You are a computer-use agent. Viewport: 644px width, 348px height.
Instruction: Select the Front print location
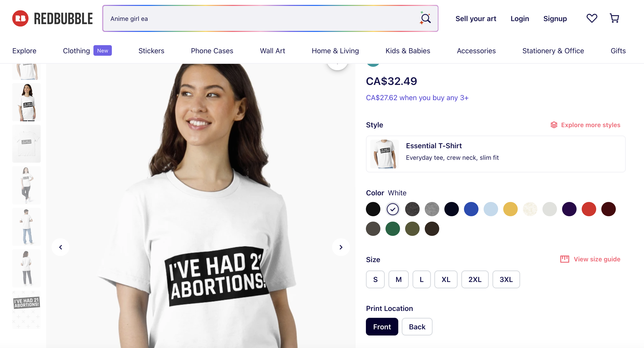click(x=382, y=327)
